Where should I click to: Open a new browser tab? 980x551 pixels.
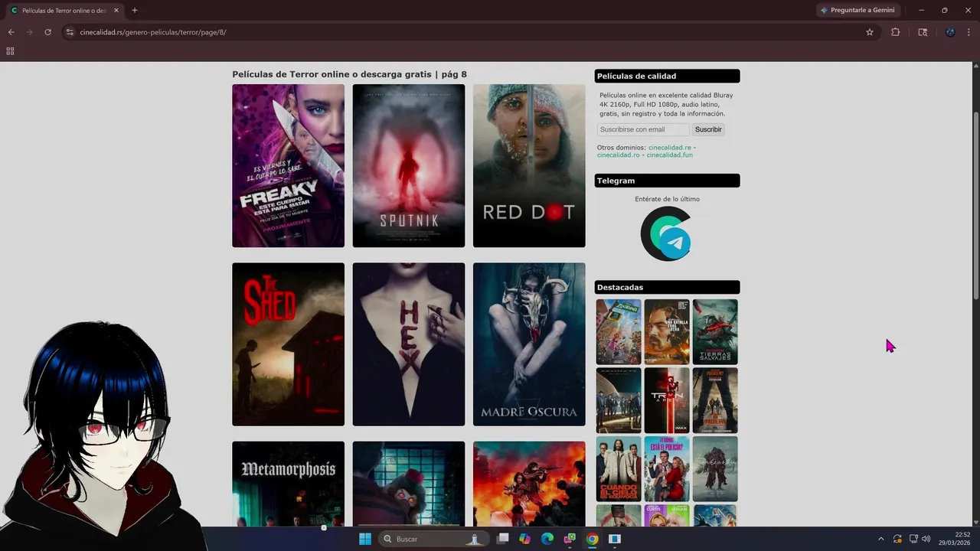pyautogui.click(x=135, y=11)
